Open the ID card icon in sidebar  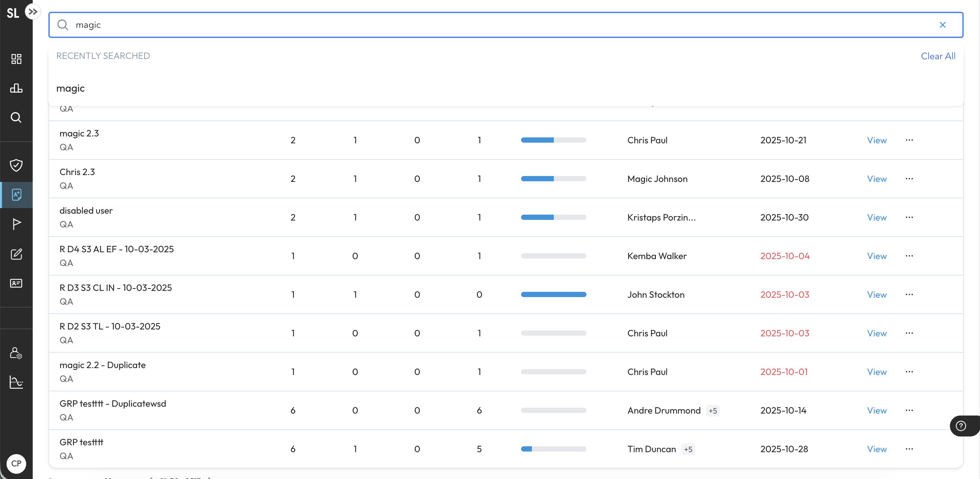pos(16,283)
